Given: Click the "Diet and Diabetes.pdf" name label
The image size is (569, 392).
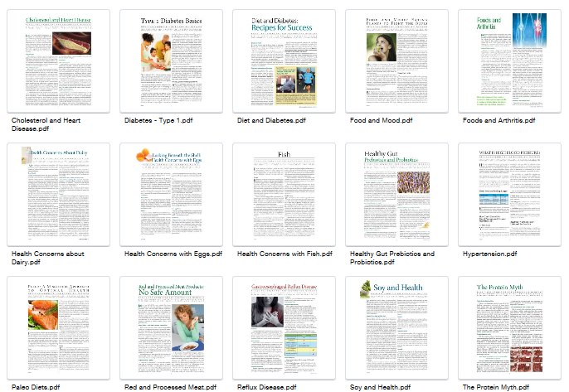Looking at the screenshot, I should pos(271,120).
